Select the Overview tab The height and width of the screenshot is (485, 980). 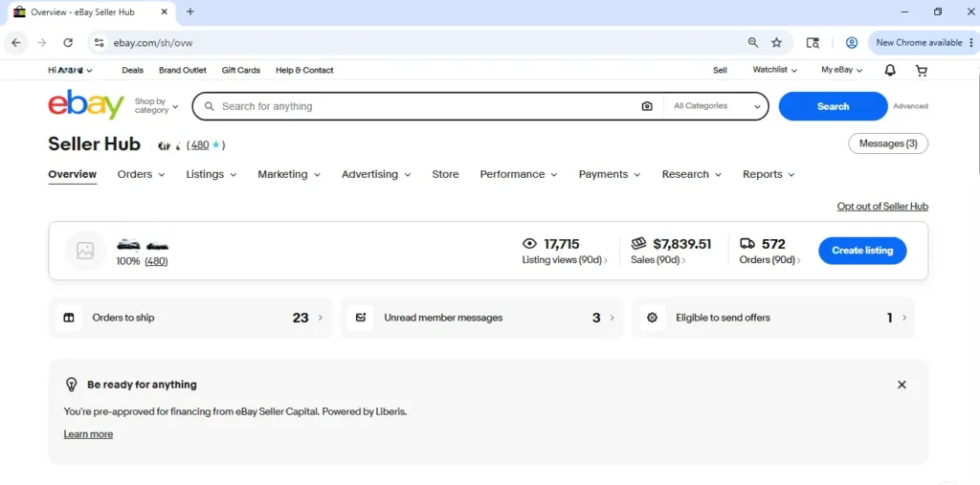[x=73, y=174]
